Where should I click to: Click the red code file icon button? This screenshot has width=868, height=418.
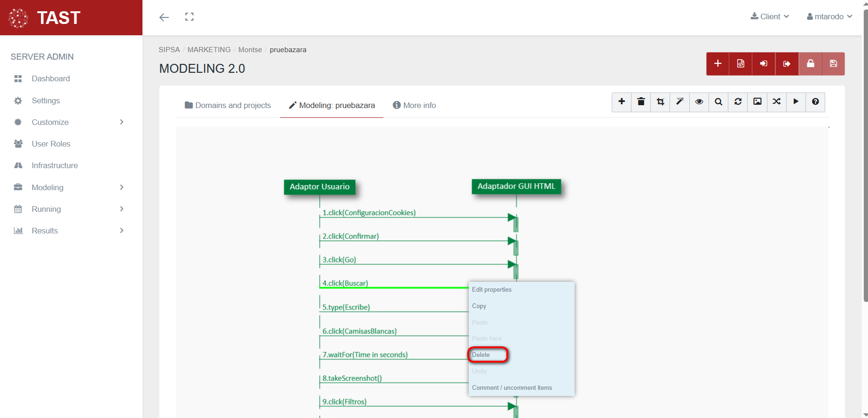[741, 64]
